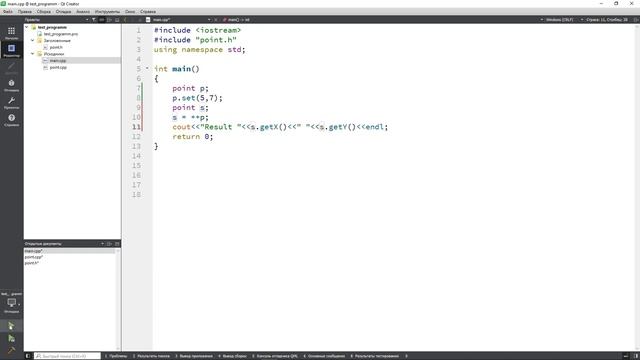Open the 5 QML Debugger Console pane
The width and height of the screenshot is (640, 360).
pos(275,356)
